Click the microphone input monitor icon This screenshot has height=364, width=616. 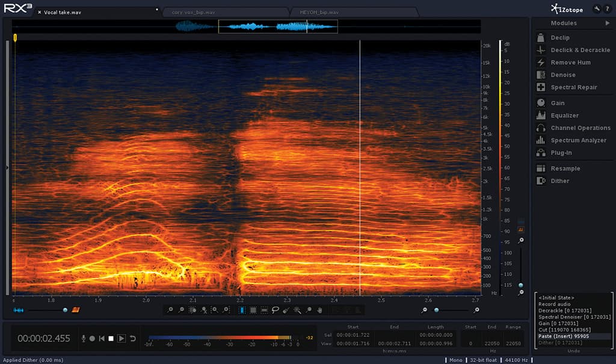(x=83, y=339)
